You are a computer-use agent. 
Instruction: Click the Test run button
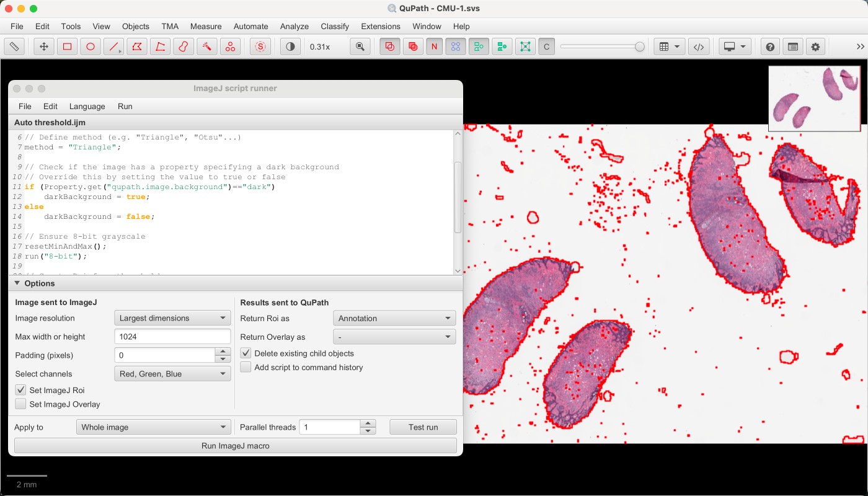423,427
